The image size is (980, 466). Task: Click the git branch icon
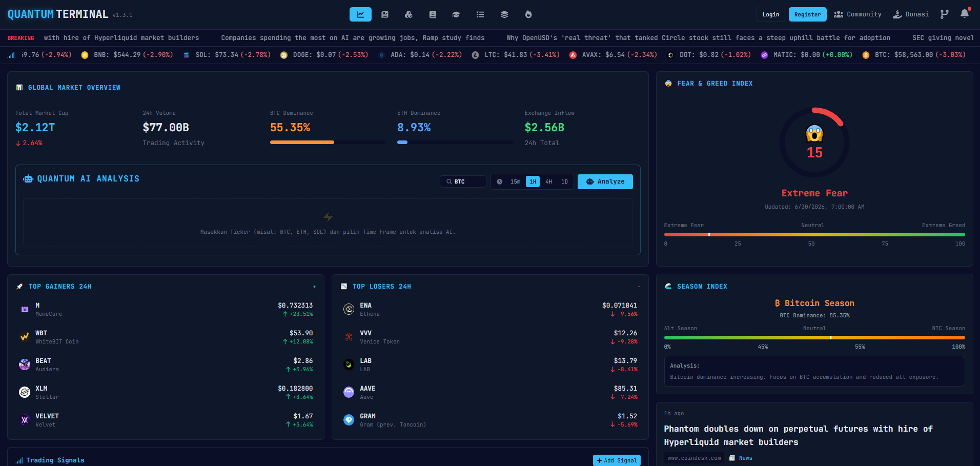[x=944, y=14]
